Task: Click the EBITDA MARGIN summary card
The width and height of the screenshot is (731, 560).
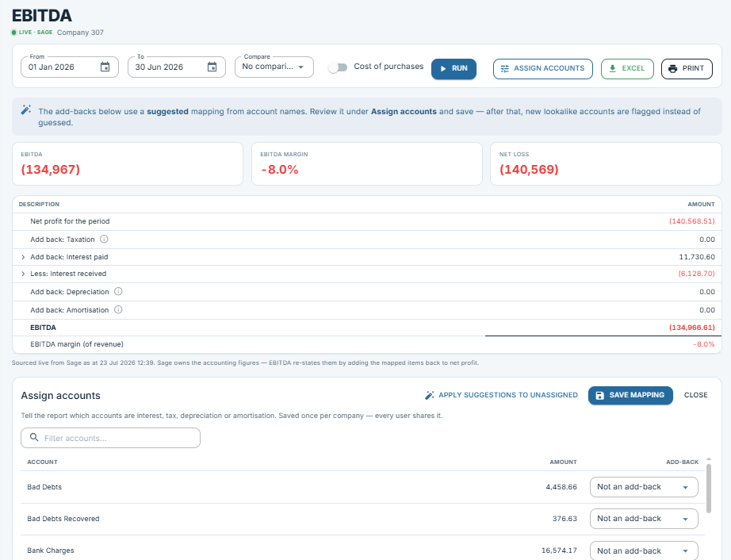Action: pyautogui.click(x=367, y=163)
